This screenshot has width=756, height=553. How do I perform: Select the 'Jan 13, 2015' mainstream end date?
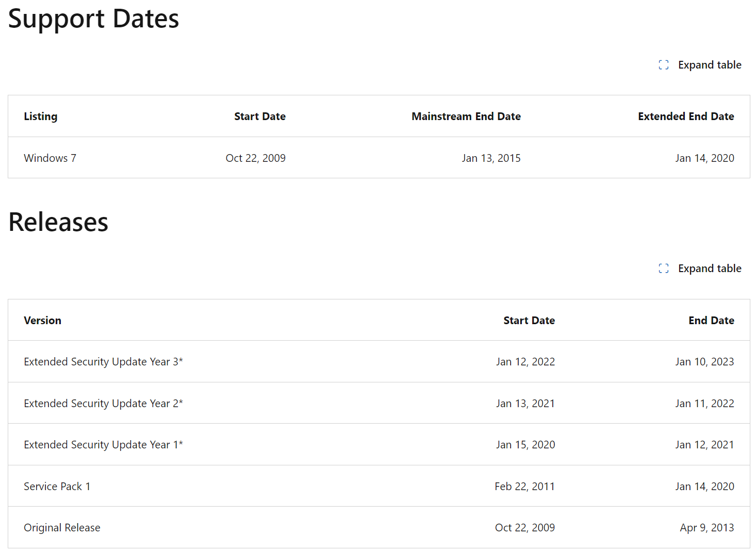pos(491,158)
